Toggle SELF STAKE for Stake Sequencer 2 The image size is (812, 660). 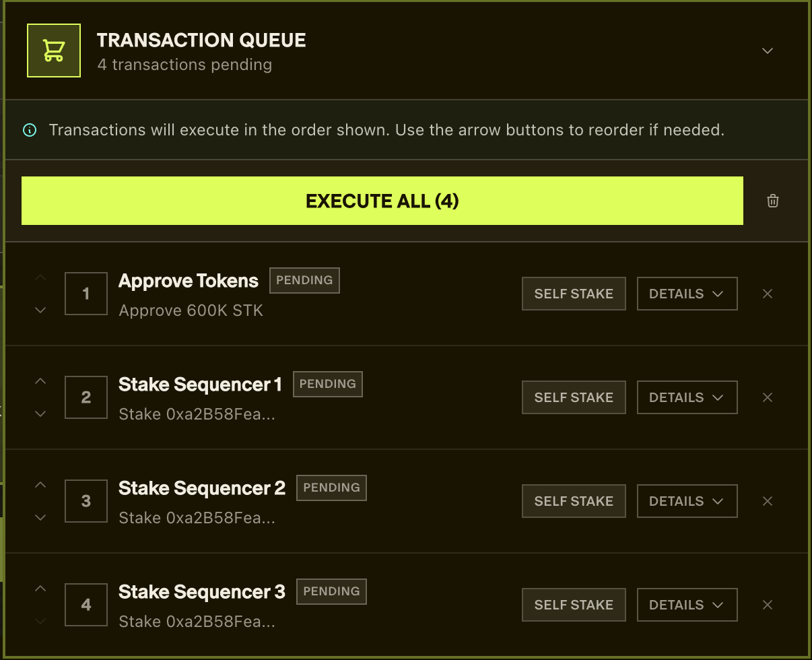(574, 501)
